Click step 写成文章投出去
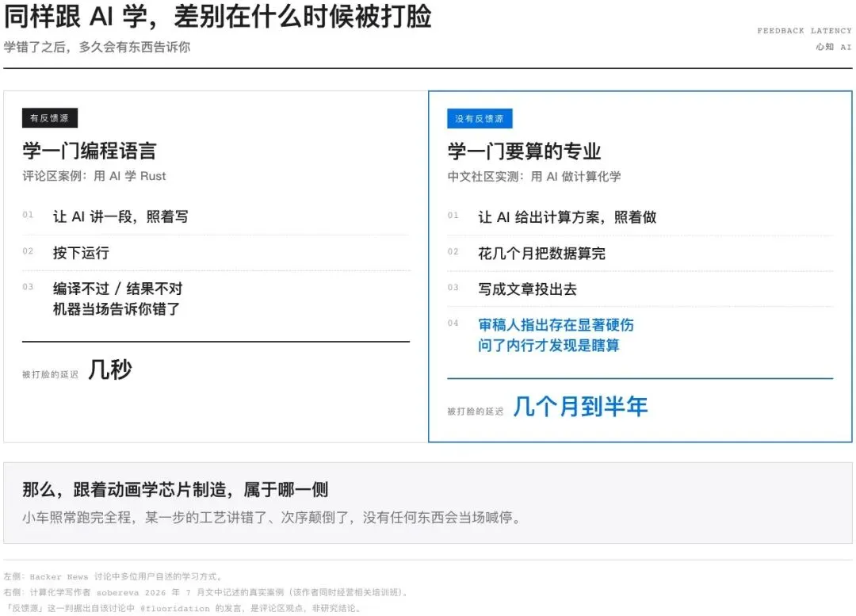This screenshot has height=616, width=856. click(527, 289)
